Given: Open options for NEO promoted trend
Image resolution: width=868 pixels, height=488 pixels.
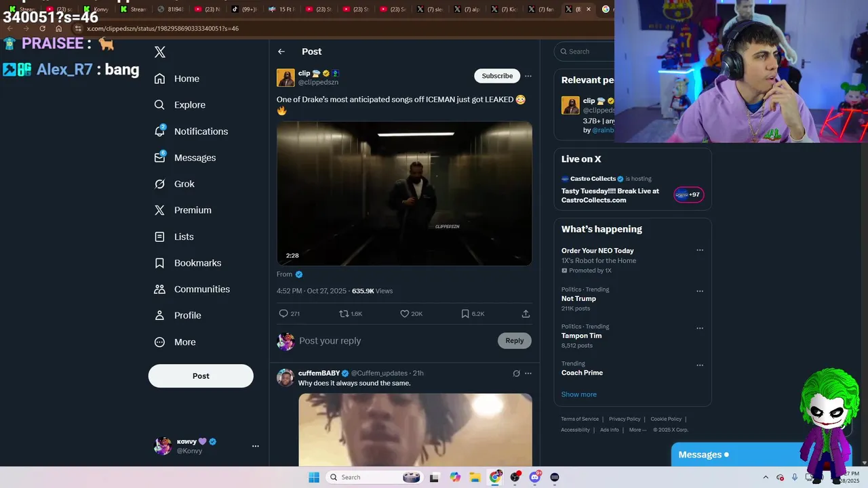Looking at the screenshot, I should 700,250.
